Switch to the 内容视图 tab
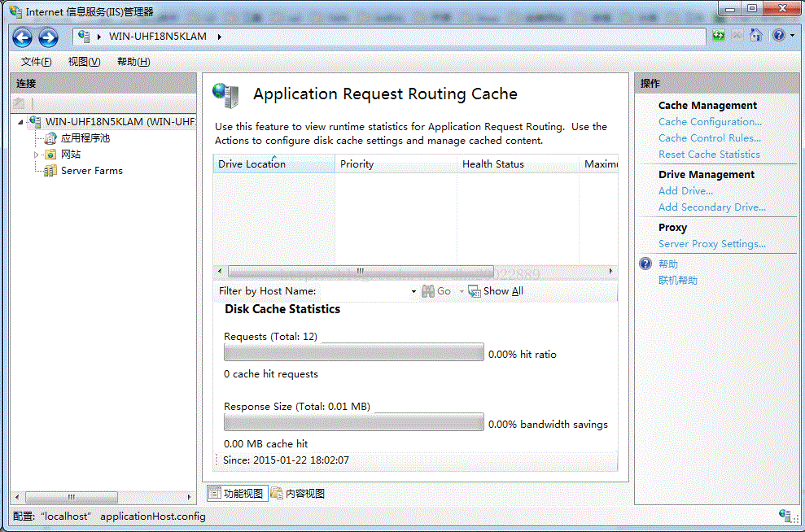The height and width of the screenshot is (532, 805). 298,494
